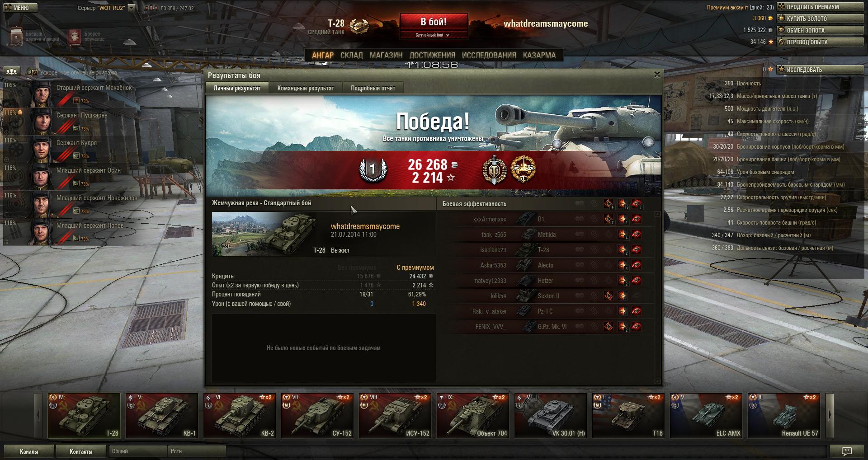This screenshot has width=868, height=460.
Task: Open the ИССЛЕДОВАНИЯ menu section
Action: click(x=489, y=55)
